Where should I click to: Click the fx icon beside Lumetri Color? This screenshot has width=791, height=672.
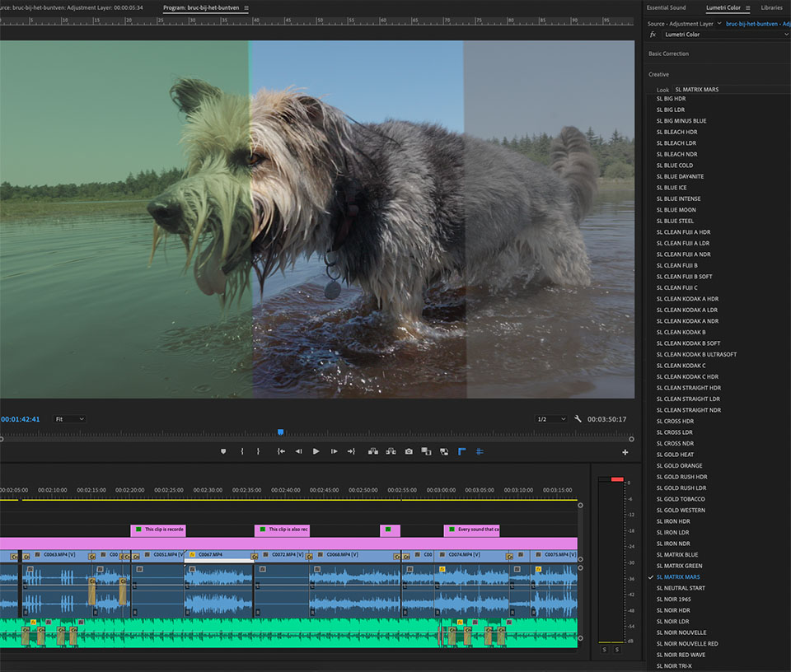(653, 35)
